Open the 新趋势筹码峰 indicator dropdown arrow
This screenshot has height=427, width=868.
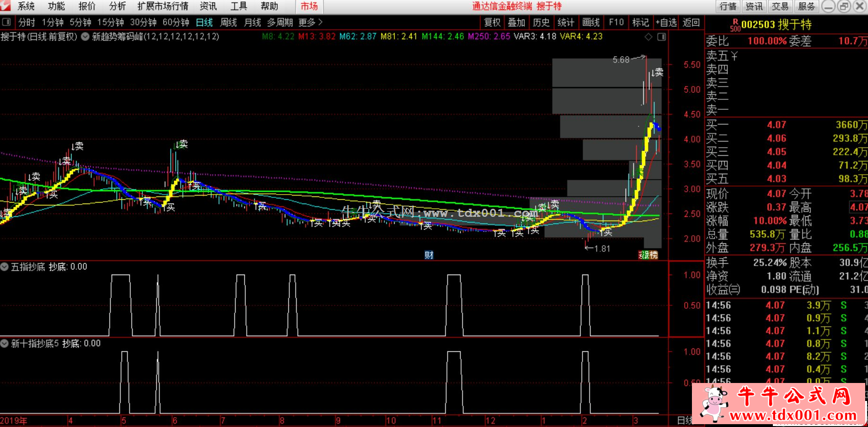tap(85, 36)
